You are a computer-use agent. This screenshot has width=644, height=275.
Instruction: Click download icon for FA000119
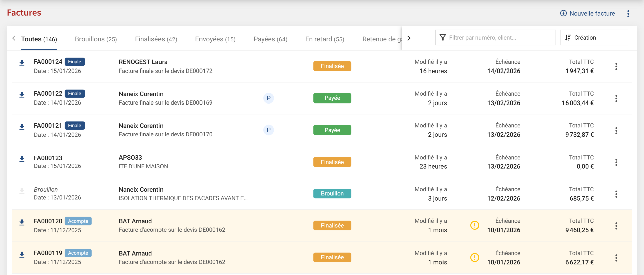[22, 254]
